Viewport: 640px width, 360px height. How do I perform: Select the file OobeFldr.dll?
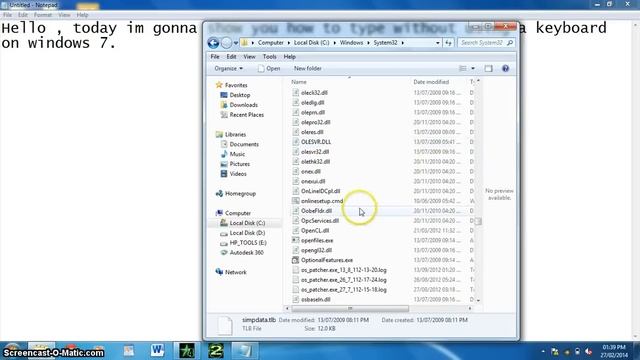pos(316,211)
